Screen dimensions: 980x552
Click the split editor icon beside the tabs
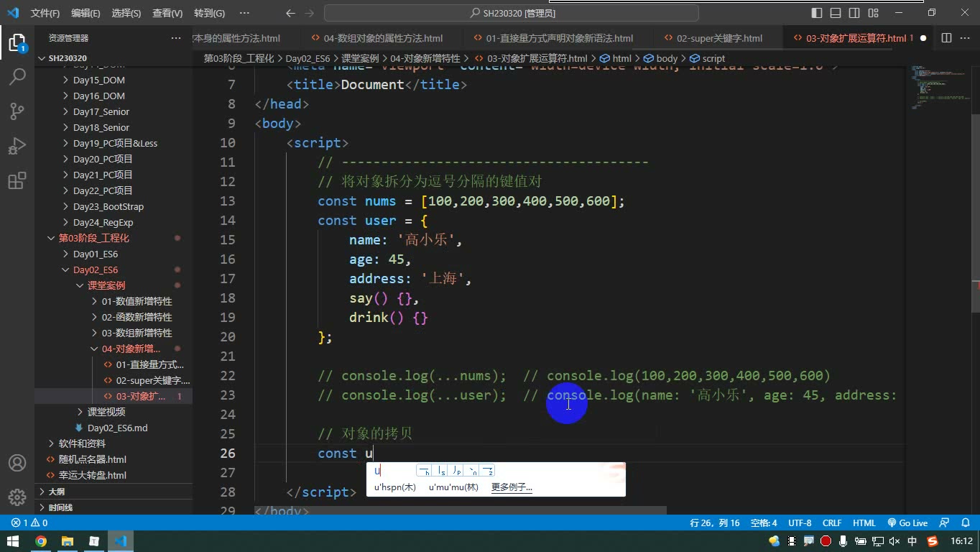click(946, 38)
